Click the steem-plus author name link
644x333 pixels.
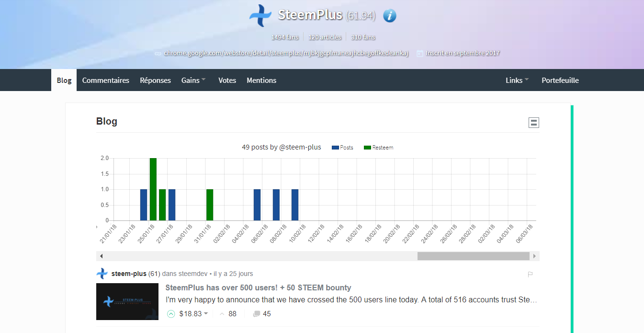(129, 274)
